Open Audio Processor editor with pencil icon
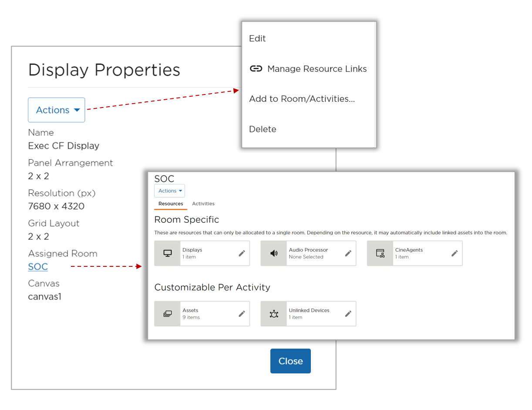 [x=348, y=253]
